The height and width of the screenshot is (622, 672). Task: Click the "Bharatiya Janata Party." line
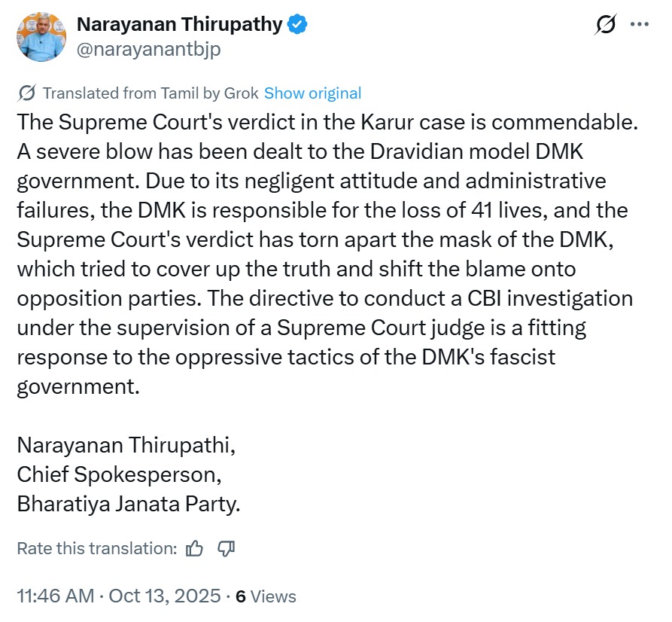[x=129, y=503]
